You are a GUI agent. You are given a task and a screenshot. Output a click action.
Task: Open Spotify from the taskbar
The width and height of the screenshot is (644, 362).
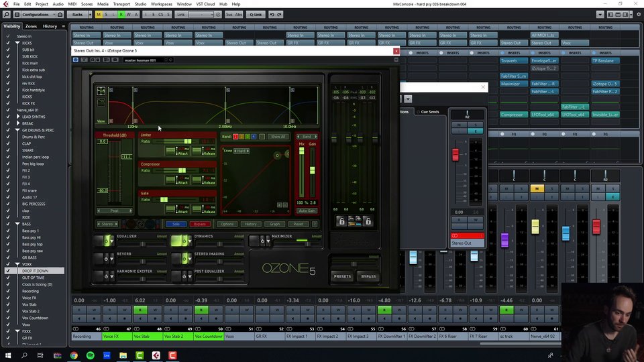coord(91,355)
